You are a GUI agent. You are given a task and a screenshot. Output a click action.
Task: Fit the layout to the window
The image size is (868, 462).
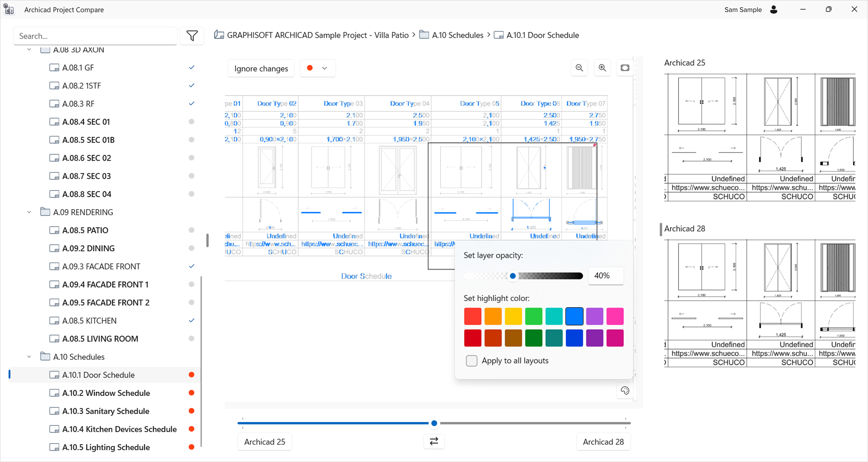(625, 68)
